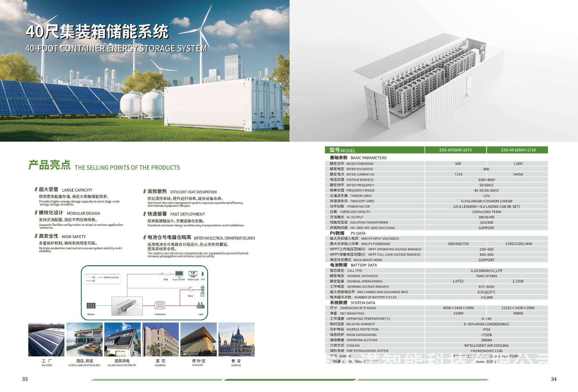Screen dimensions: 578x392
Task: Select the EMS device icon in diagram
Action: pos(166,273)
